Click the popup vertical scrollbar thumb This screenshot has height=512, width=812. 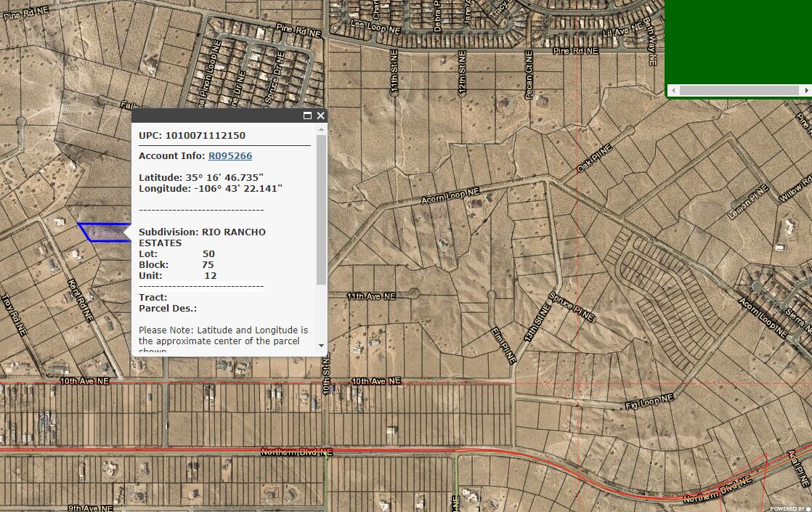[322, 211]
